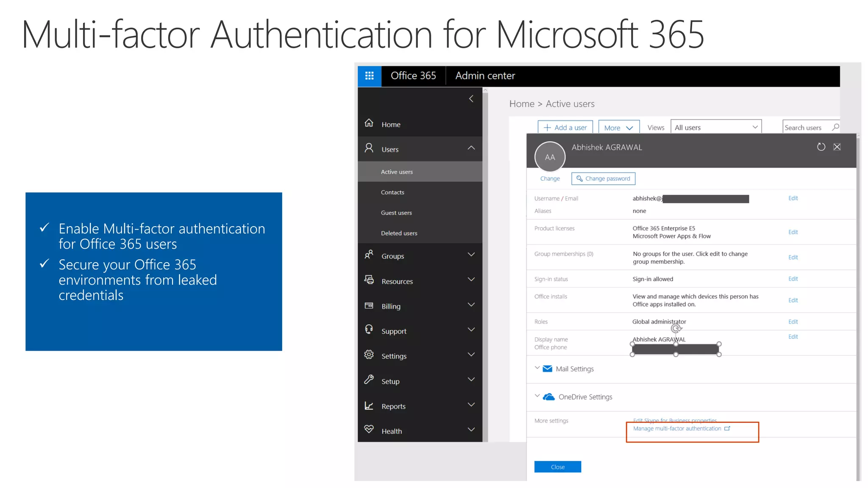
Task: Expand the Groups section chevron
Action: point(471,255)
